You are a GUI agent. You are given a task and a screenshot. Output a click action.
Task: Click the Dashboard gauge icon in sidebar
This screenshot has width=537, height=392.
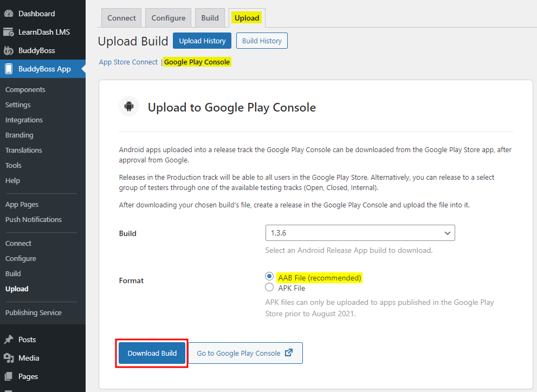click(x=9, y=14)
